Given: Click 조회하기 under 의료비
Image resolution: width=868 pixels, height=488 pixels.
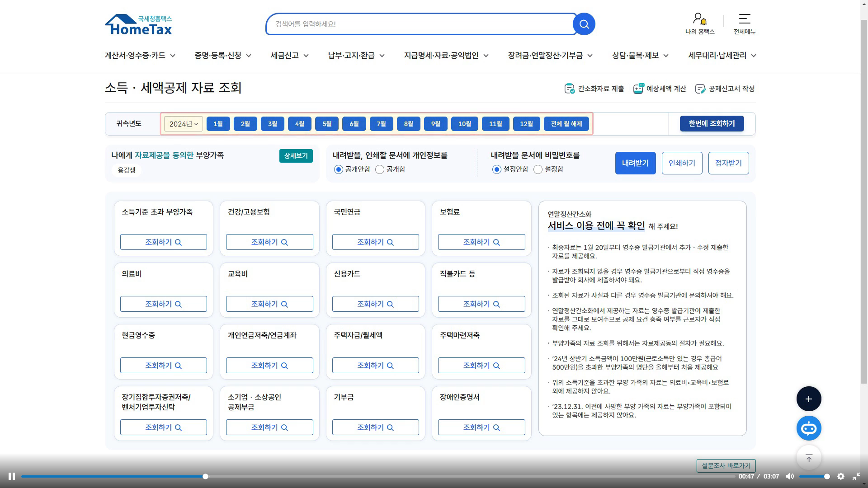Looking at the screenshot, I should click(163, 304).
